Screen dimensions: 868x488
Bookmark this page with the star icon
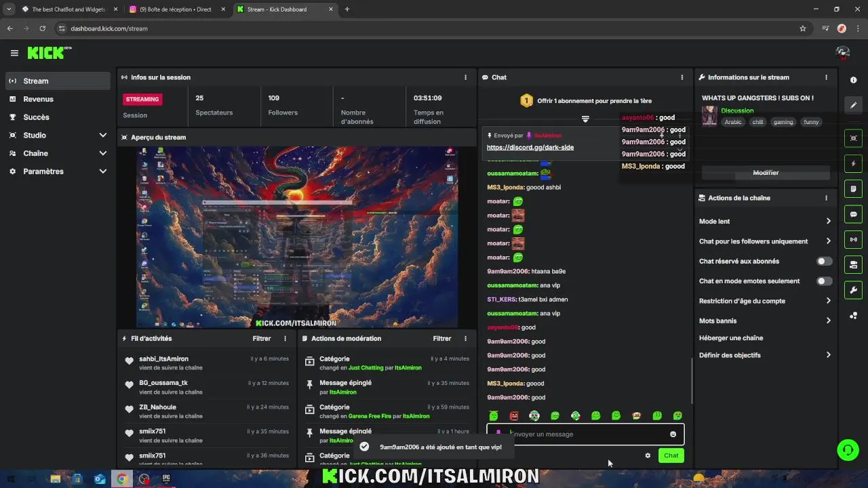[803, 28]
